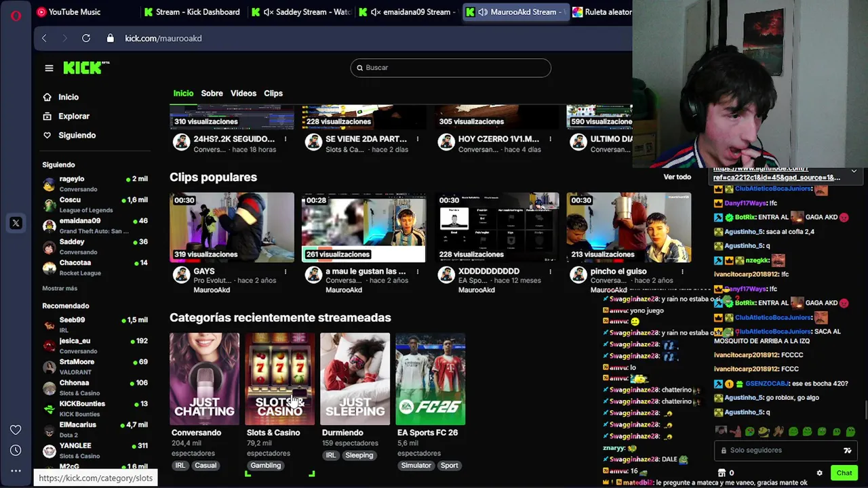Viewport: 868px width, 488px height.
Task: Open options dots for GAYS clip
Action: click(285, 271)
